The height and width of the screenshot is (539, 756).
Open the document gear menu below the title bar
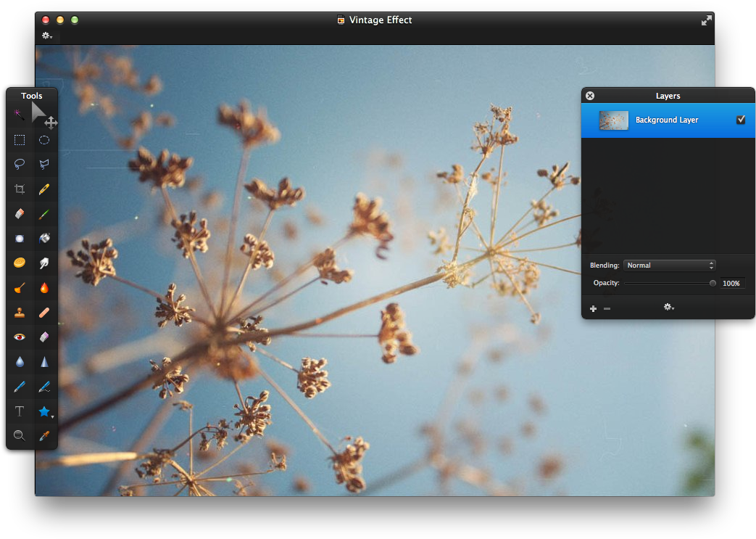[x=47, y=36]
